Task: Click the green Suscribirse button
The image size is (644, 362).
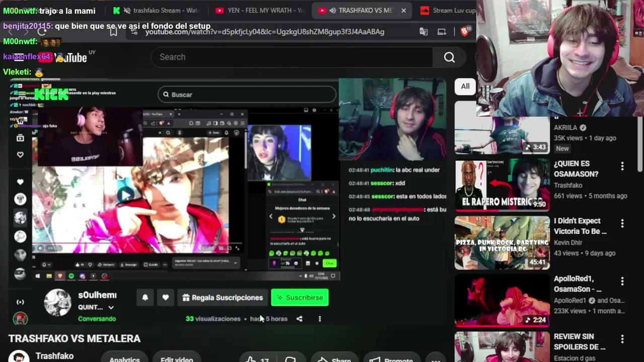Action: (x=300, y=298)
